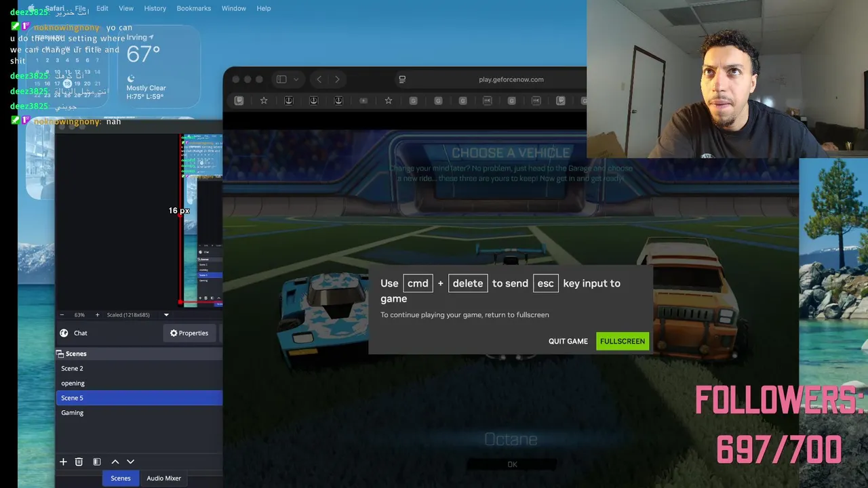Open the File menu
Screen dimensions: 868x488
[x=81, y=8]
